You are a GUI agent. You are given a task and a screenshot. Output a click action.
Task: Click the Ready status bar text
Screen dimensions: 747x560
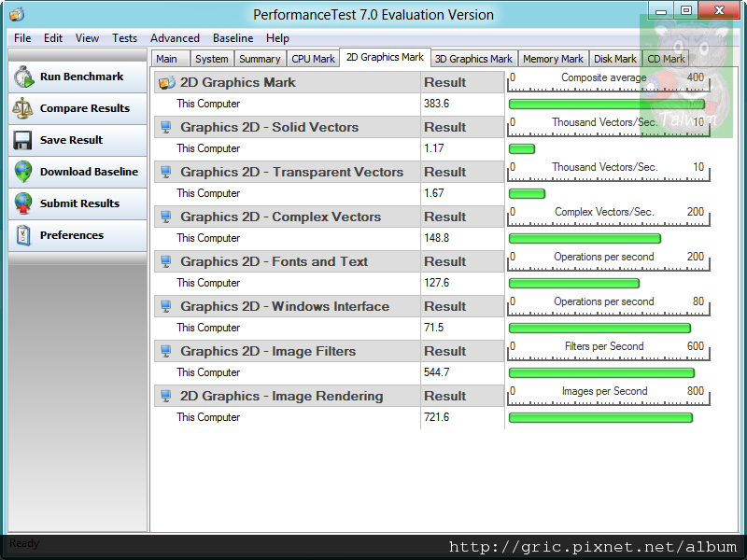click(24, 543)
